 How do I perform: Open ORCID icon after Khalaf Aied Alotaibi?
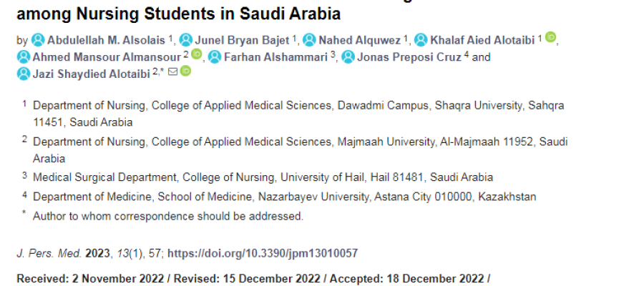[x=550, y=37]
